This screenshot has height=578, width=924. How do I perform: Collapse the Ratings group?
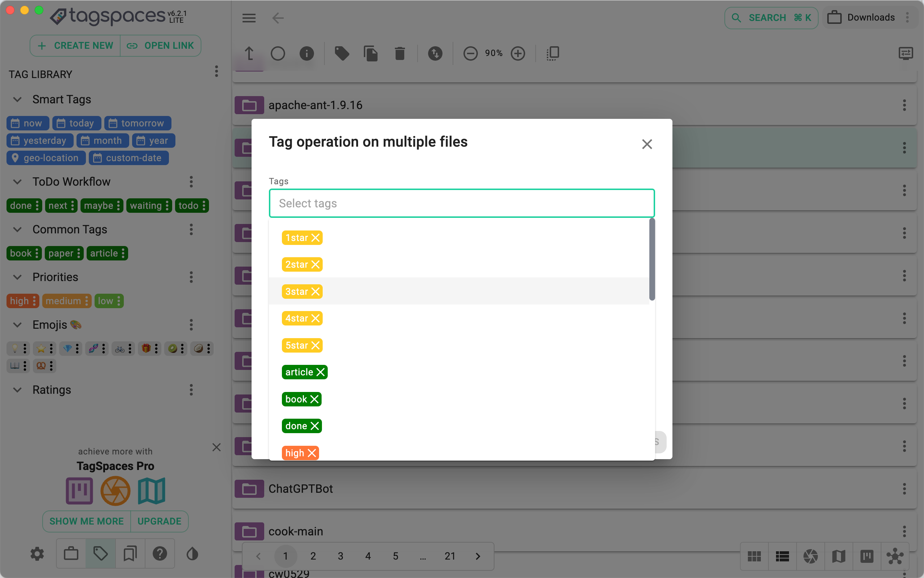[x=17, y=389]
